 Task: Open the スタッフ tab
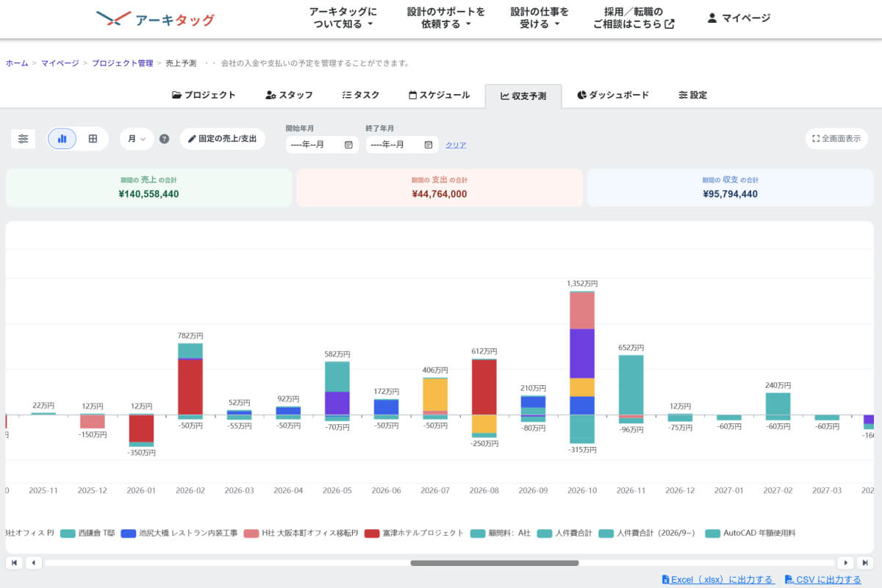point(289,96)
